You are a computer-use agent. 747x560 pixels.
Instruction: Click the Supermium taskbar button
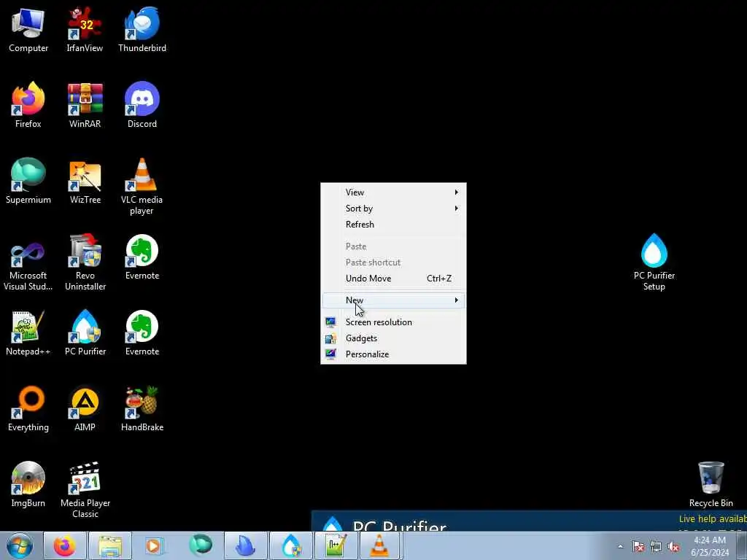pos(200,545)
